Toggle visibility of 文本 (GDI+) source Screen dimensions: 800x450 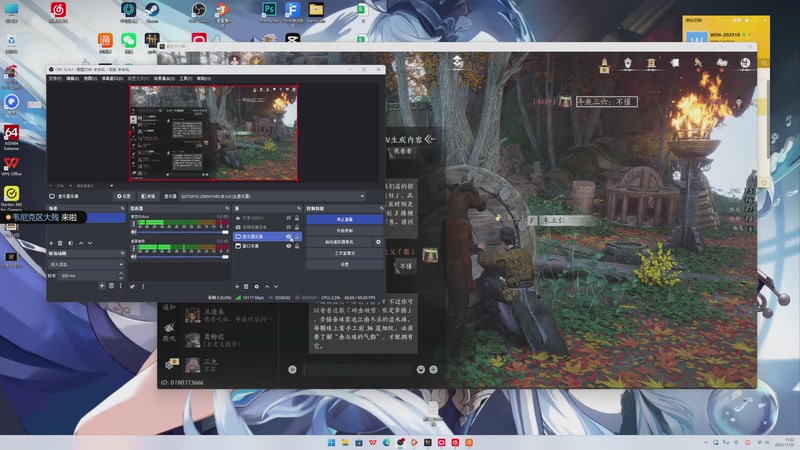(x=288, y=218)
